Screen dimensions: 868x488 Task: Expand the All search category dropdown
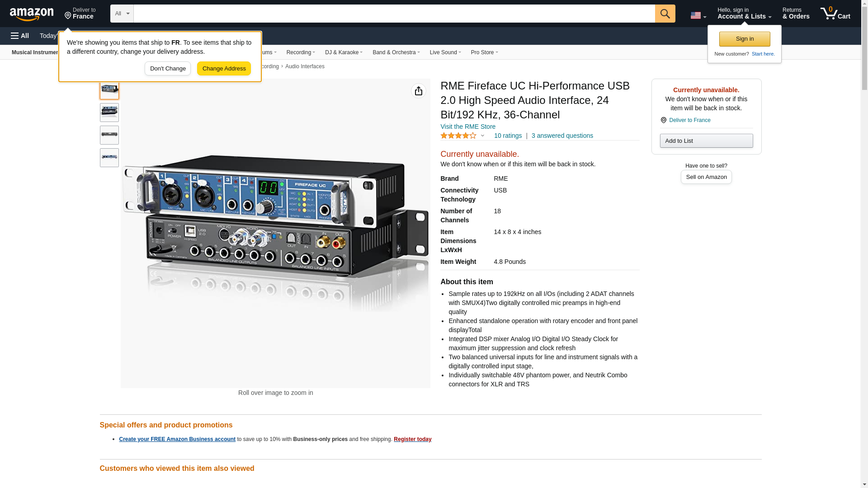point(122,14)
